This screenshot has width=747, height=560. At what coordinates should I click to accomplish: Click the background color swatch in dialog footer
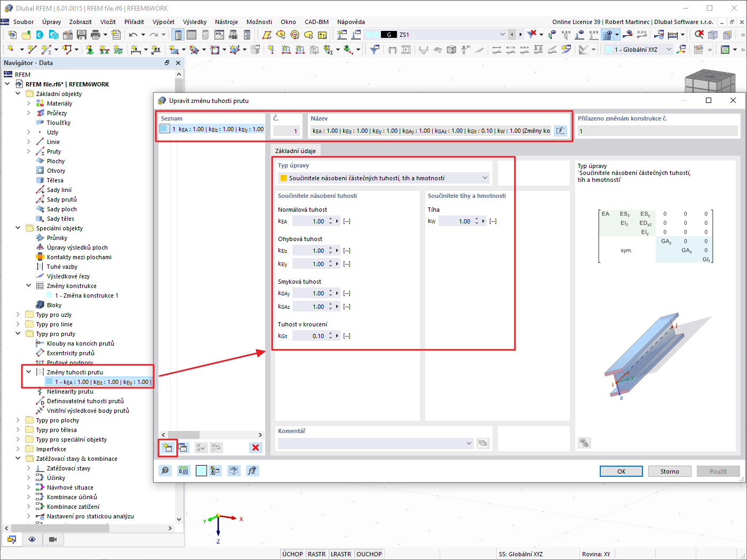(201, 470)
